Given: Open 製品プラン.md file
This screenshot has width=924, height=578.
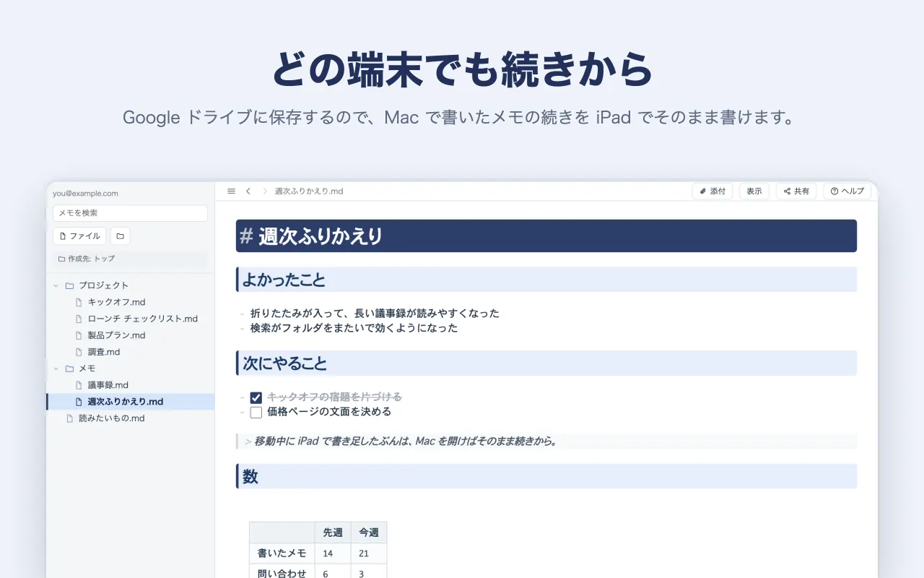Looking at the screenshot, I should click(x=131, y=335).
